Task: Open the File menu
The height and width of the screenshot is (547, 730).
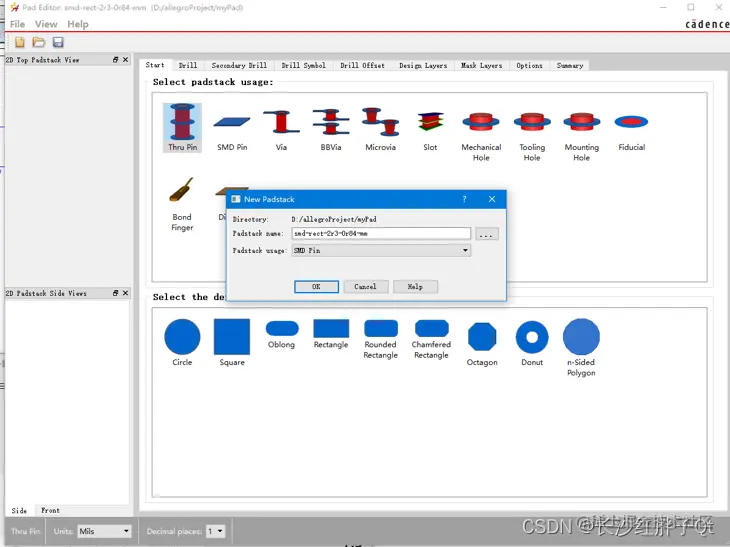Action: pos(17,24)
